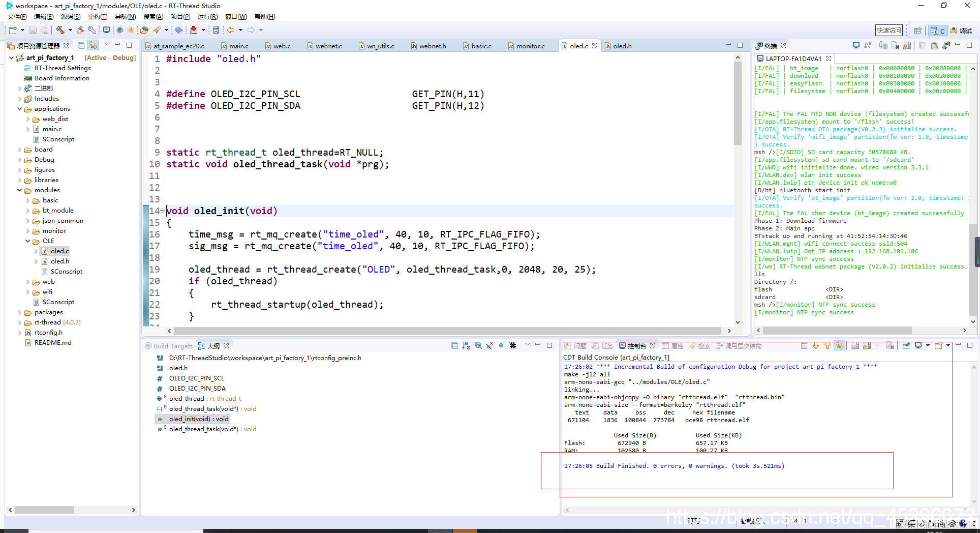Clear the build console output
Screen dimensions: 980x533
click(890, 346)
